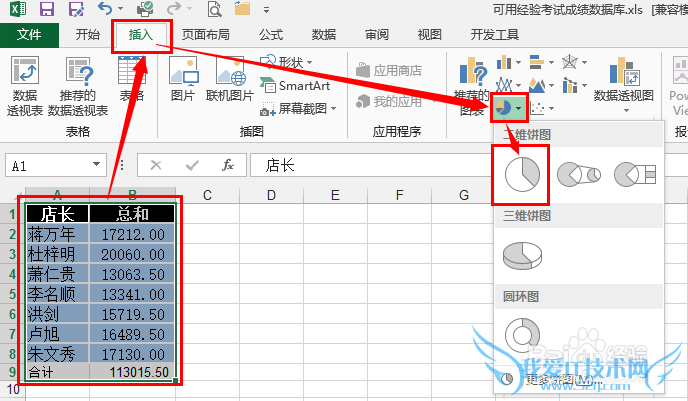
Task: Open the Name Box dropdown arrow
Action: 96,165
